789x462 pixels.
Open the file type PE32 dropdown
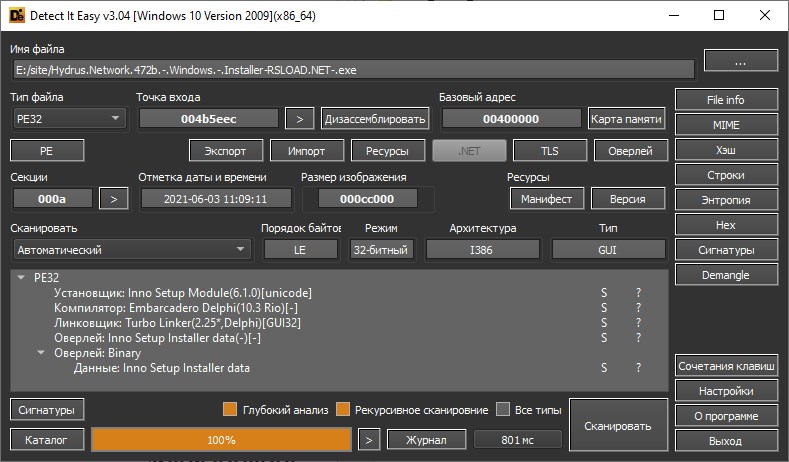click(69, 119)
